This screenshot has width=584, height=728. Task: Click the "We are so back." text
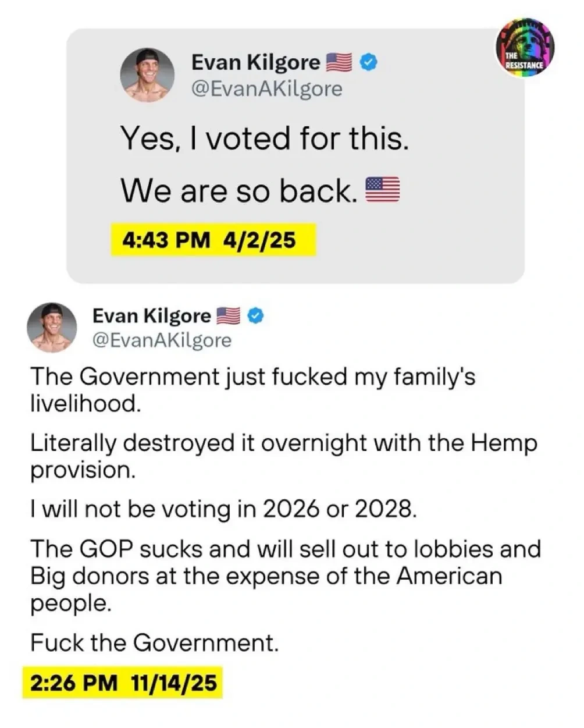click(238, 190)
